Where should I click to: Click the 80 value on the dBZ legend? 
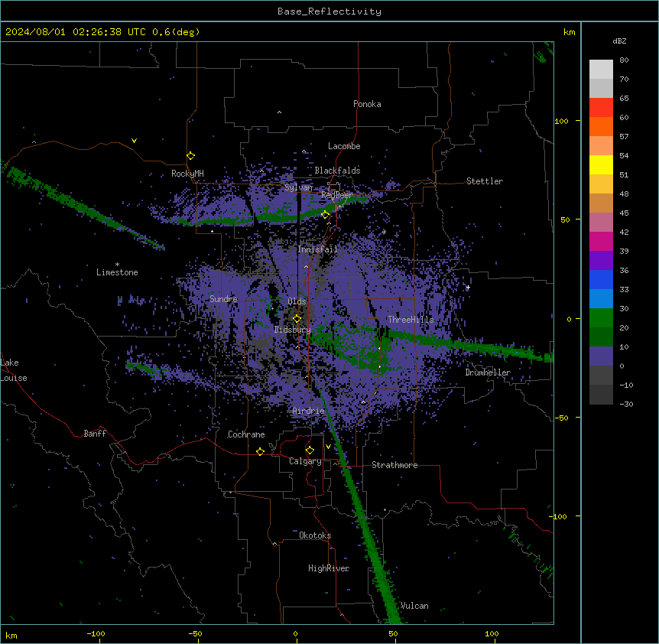(x=624, y=60)
